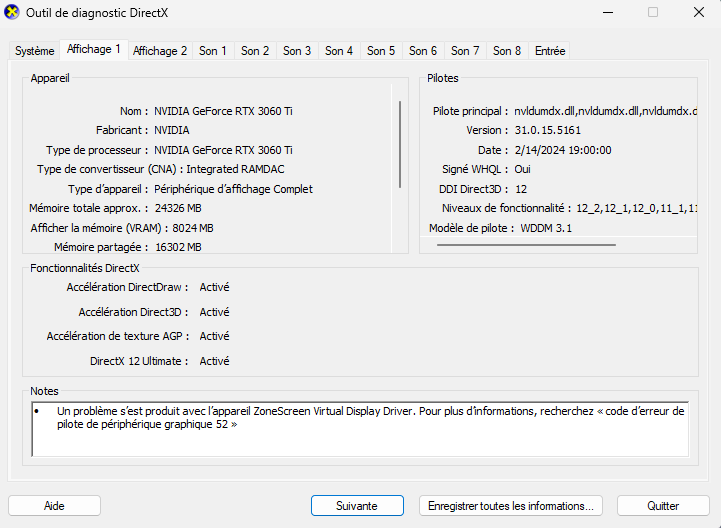
Task: Switch to the Système tab
Action: 34,51
